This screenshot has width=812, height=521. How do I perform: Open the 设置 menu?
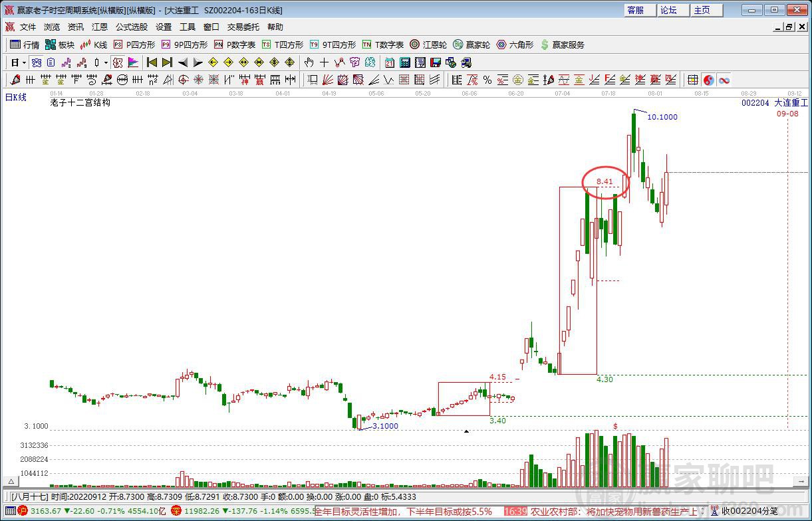coord(164,27)
